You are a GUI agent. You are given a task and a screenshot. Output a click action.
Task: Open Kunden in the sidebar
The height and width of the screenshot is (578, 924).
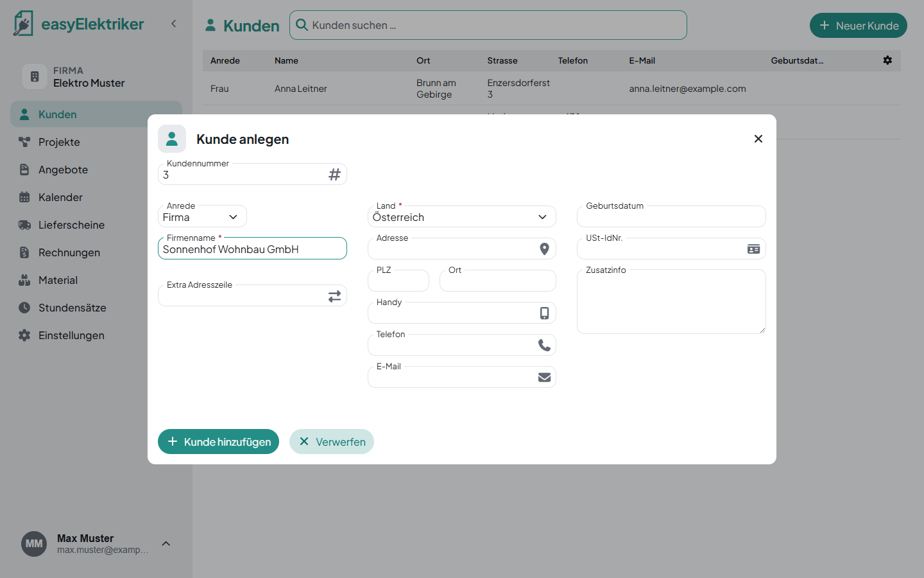point(96,114)
